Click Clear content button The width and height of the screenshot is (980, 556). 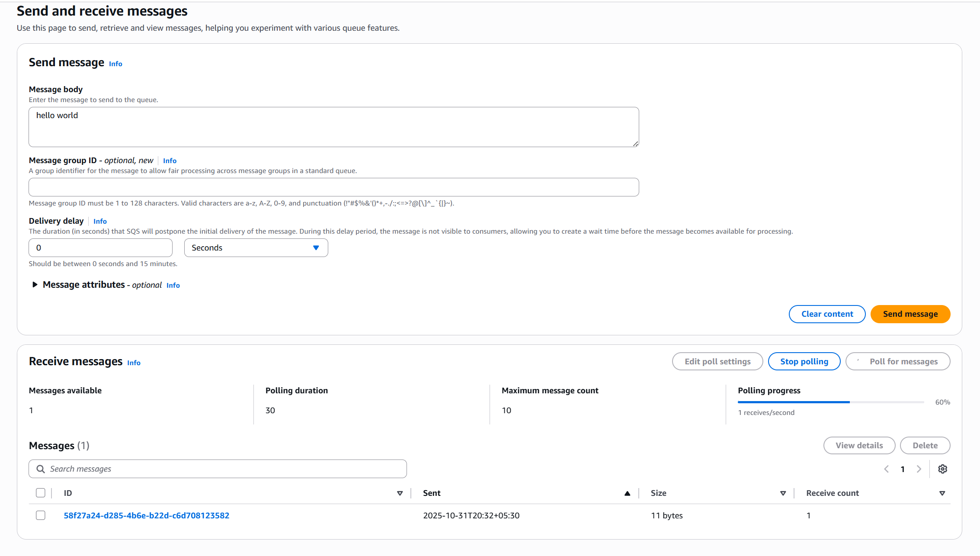(827, 314)
